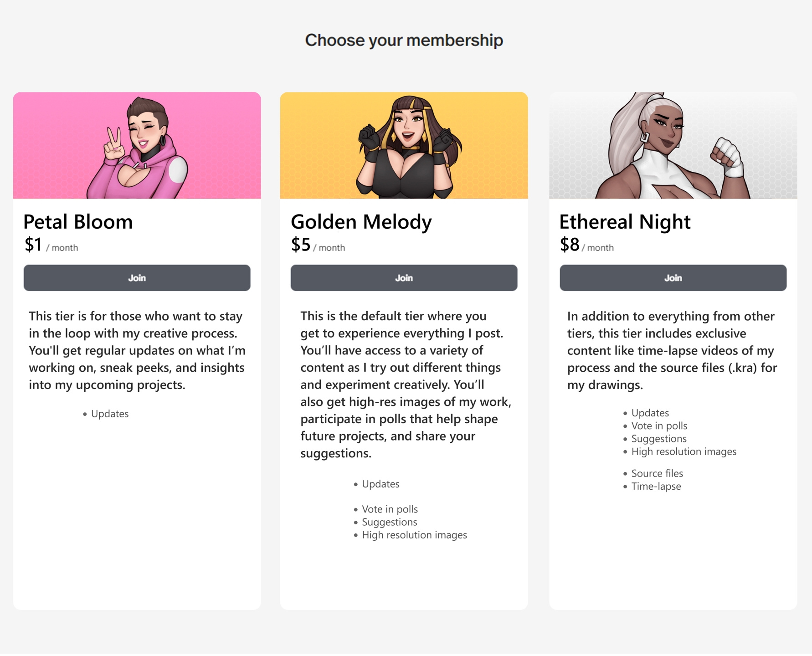Viewport: 812px width, 656px height.
Task: Open the Petal Bloom pink banner image
Action: (x=137, y=145)
